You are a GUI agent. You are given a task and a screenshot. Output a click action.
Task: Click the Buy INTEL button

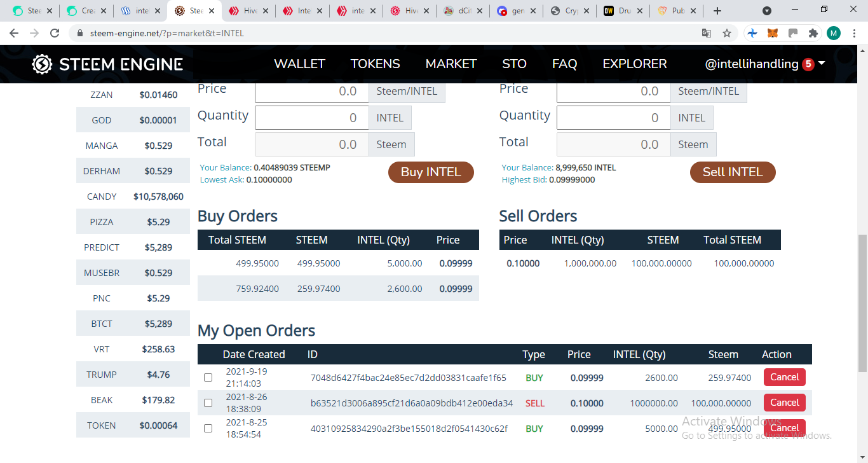[x=431, y=172]
